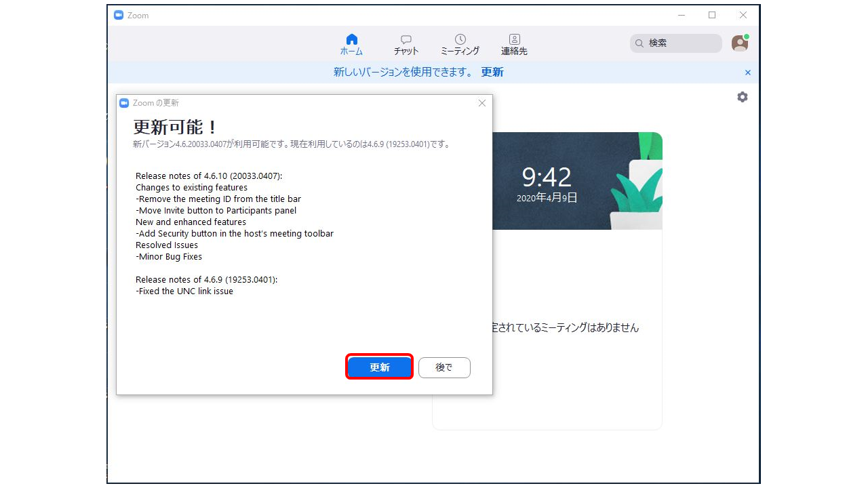Close the main Zoom window
The image size is (868, 488).
click(743, 15)
